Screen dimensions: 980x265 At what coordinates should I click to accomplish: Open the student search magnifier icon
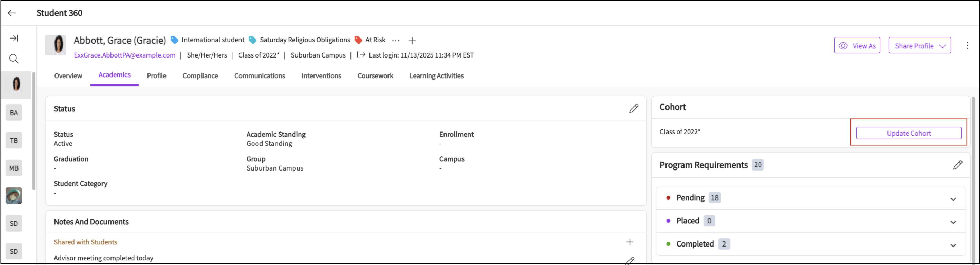click(14, 59)
